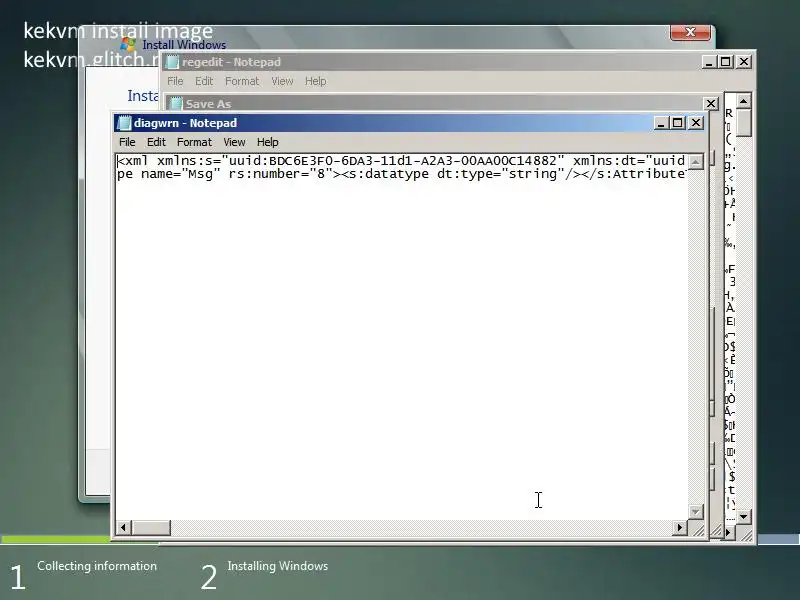Click regedit Notepad scroll down arrow
Viewport: 800px width, 600px height.
point(744,517)
